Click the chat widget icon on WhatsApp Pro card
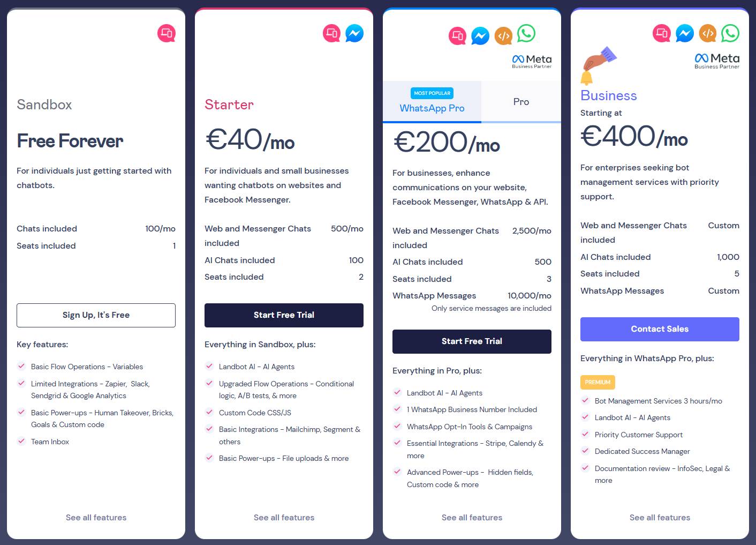 457,35
